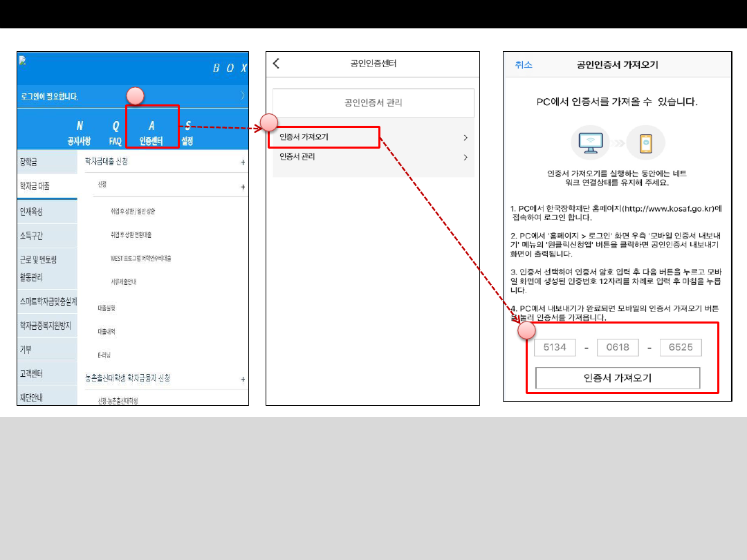
Task: Click the code field showing 5134
Action: coord(555,347)
